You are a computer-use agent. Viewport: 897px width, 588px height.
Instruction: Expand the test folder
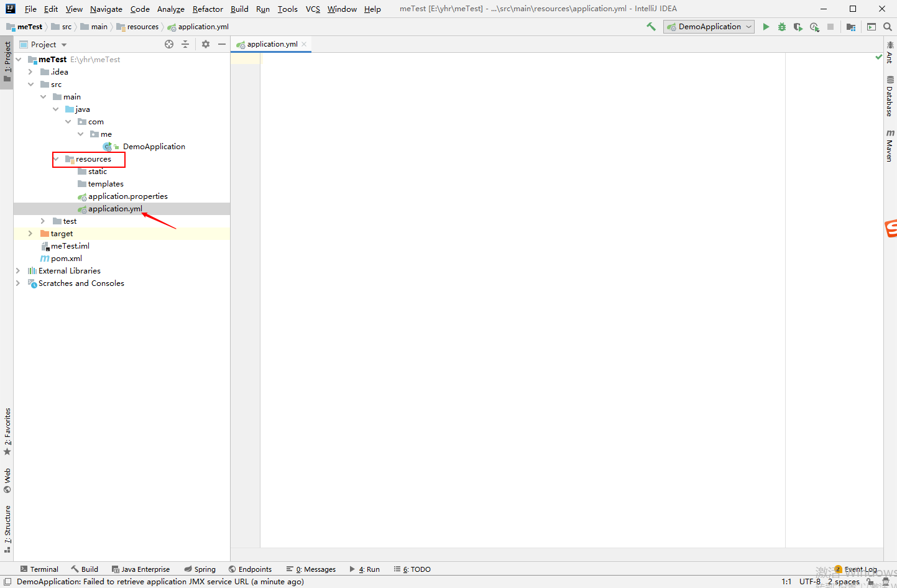click(x=43, y=221)
